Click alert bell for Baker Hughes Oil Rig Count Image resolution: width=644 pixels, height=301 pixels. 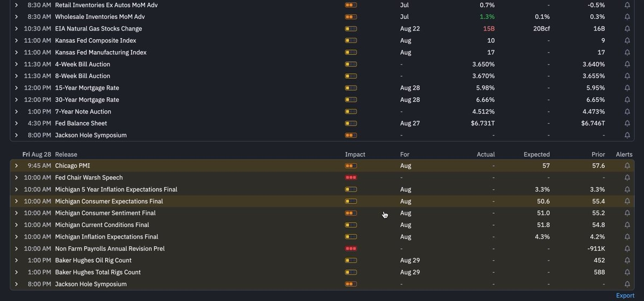click(627, 260)
